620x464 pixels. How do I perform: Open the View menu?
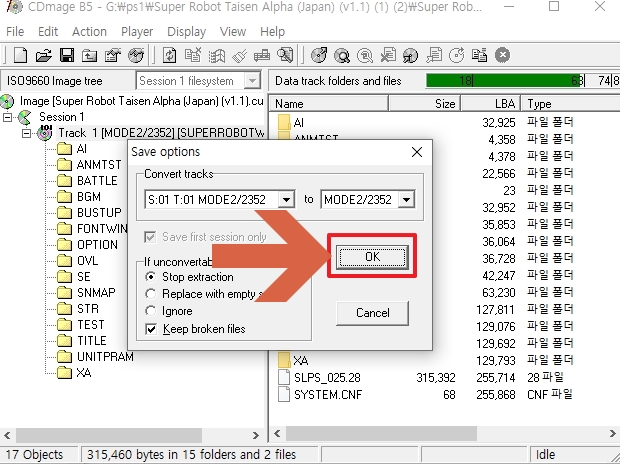[233, 32]
